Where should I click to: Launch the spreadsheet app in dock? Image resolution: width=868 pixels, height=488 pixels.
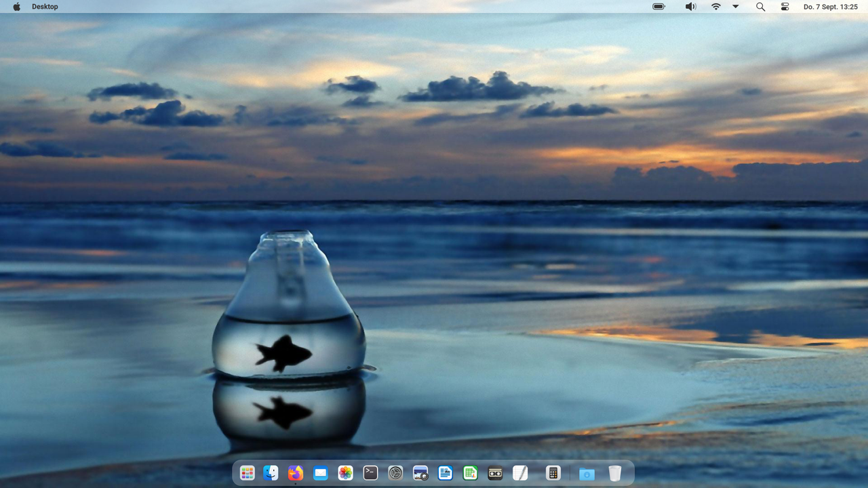[470, 473]
